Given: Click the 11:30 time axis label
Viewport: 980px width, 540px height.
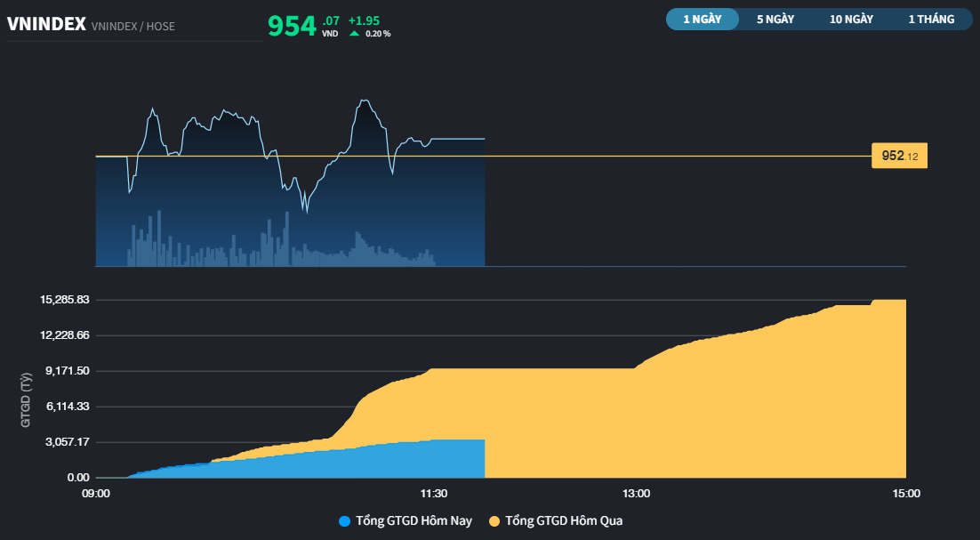Looking at the screenshot, I should click(433, 493).
